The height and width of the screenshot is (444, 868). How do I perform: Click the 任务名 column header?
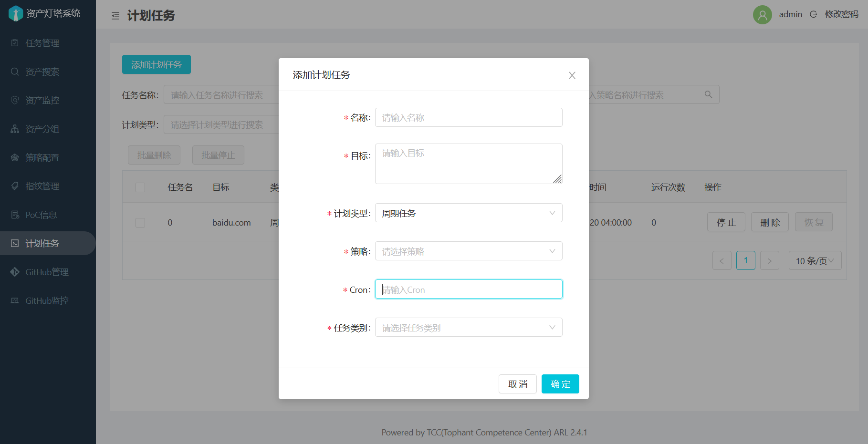point(180,187)
